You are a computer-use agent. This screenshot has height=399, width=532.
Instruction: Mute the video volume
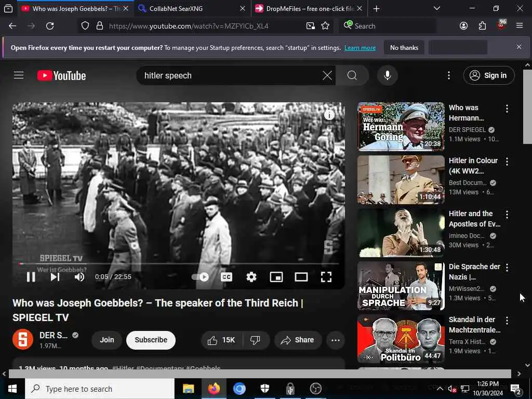click(x=79, y=277)
